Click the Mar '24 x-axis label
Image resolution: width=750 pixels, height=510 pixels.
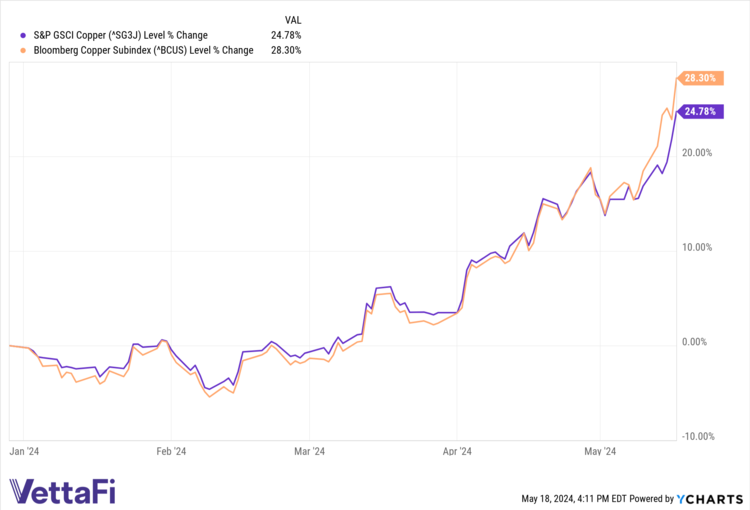309,452
